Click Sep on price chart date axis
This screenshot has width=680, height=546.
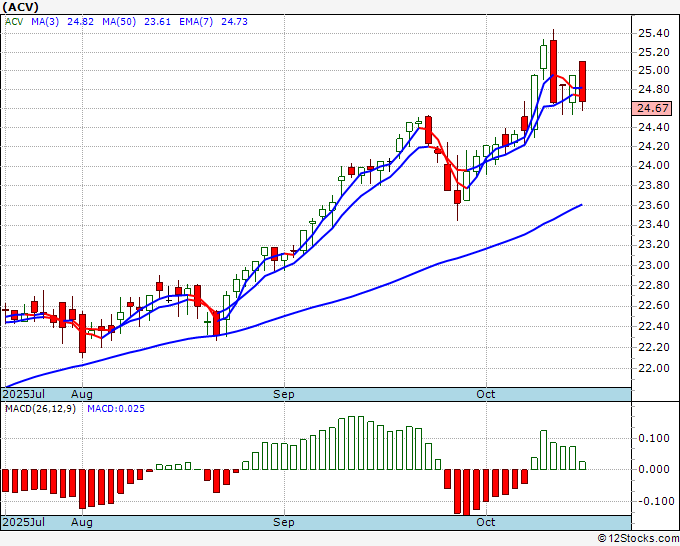pos(284,394)
